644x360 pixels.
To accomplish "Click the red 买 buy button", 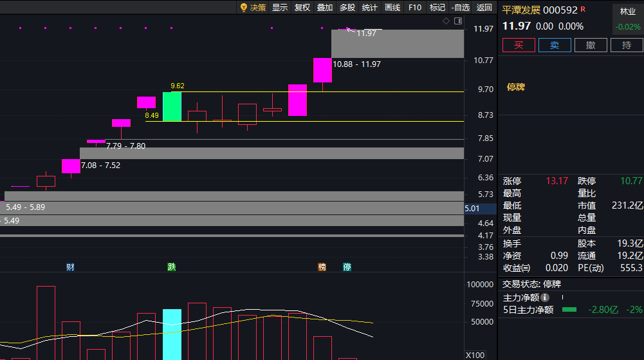I will [x=519, y=45].
